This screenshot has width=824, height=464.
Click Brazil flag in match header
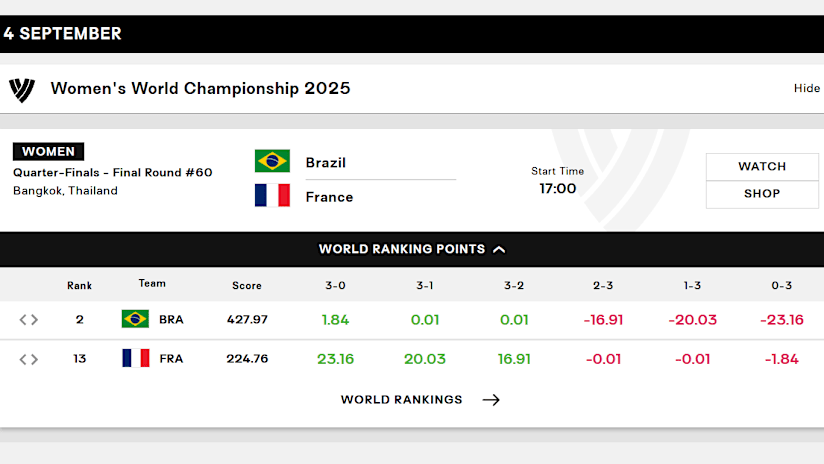click(x=272, y=161)
